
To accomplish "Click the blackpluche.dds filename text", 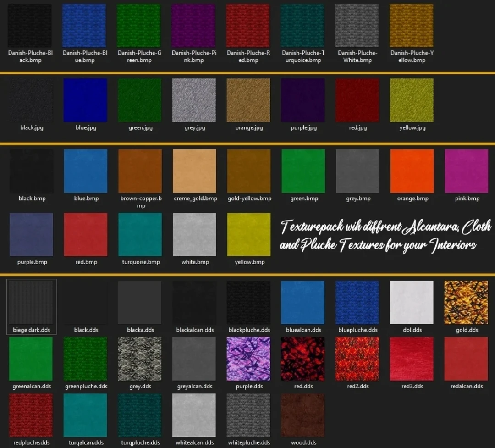I will point(248,330).
